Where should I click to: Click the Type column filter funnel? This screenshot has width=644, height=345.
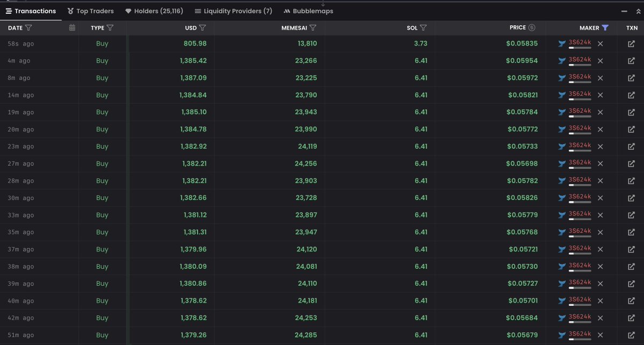pyautogui.click(x=109, y=27)
